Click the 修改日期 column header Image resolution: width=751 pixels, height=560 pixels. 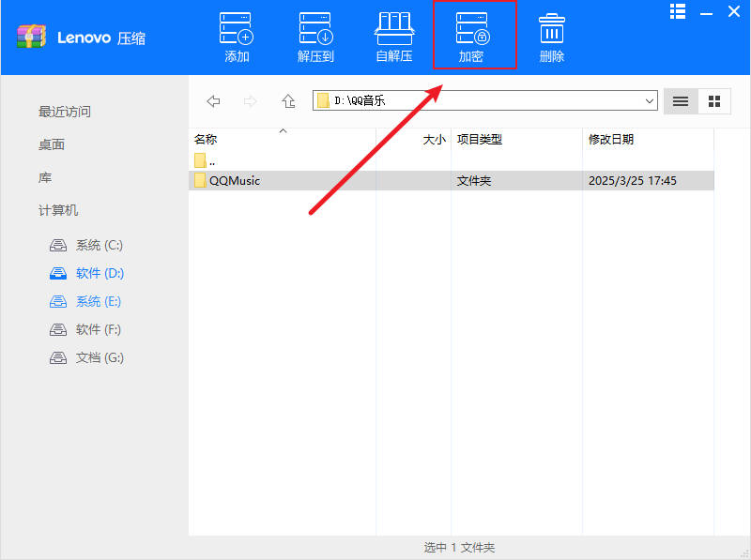point(611,139)
